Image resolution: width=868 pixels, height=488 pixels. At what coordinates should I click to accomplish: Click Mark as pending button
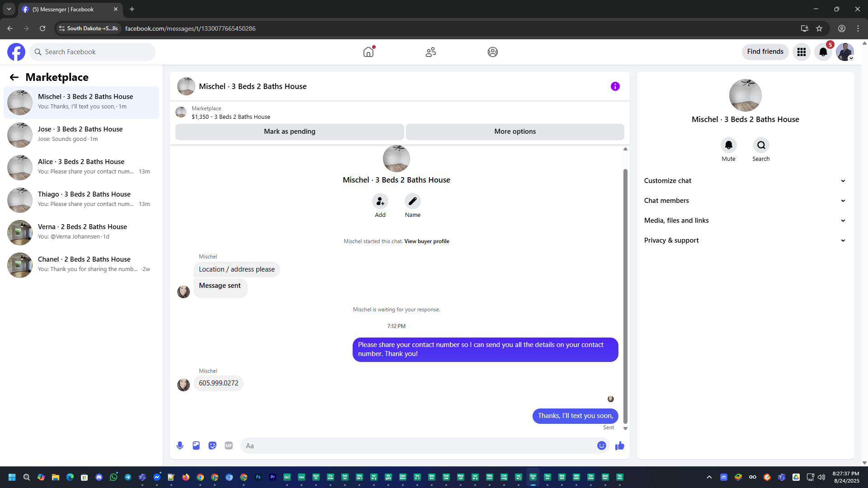tap(289, 131)
